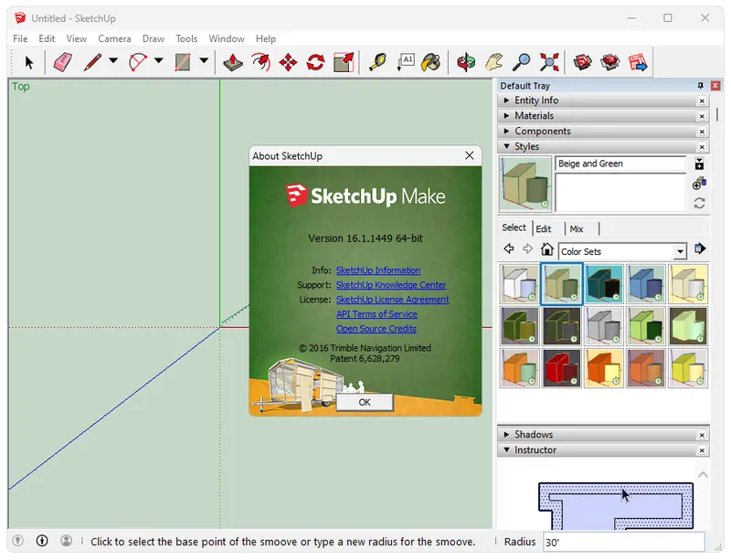Viewport: 731px width, 560px height.
Task: Open the File menu
Action: pyautogui.click(x=20, y=38)
